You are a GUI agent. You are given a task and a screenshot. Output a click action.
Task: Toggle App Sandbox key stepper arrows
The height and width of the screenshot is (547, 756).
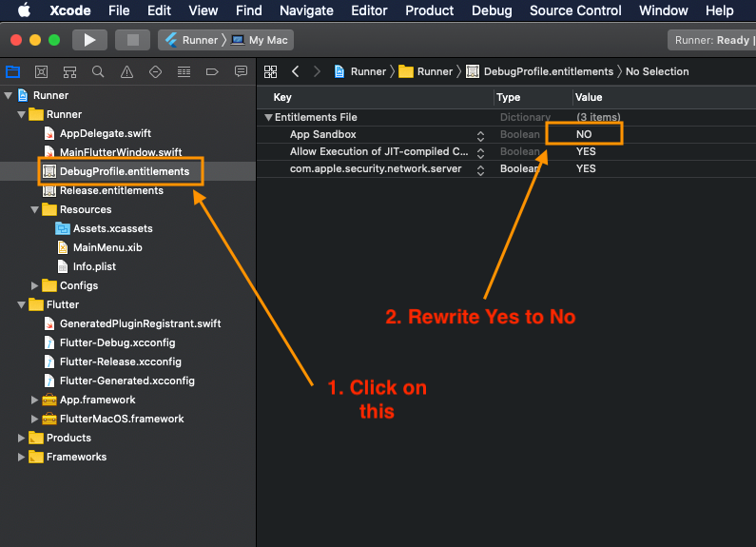tap(480, 136)
